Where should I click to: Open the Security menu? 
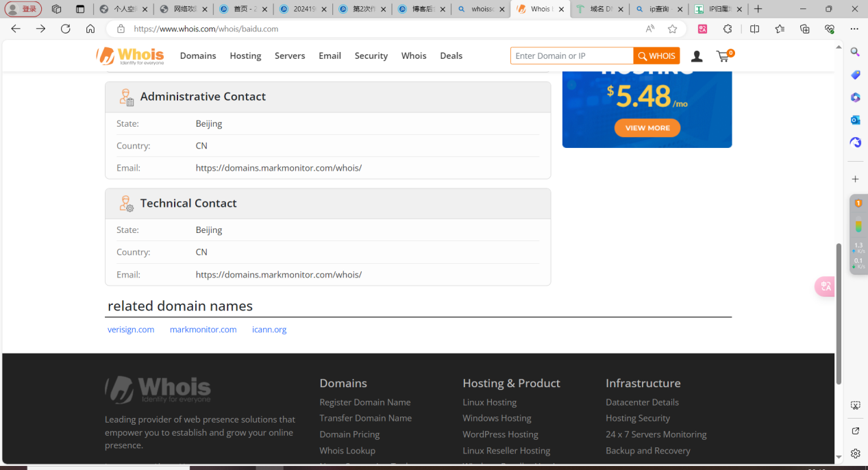371,56
